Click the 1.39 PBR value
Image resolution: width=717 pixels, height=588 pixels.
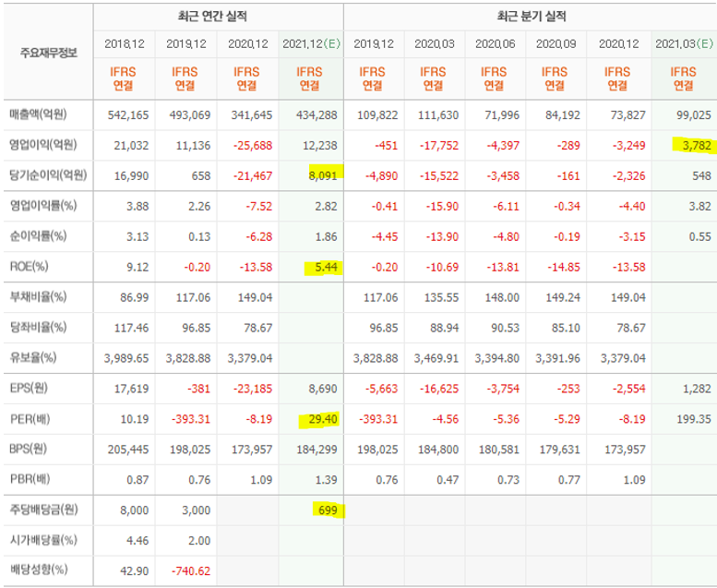click(326, 480)
